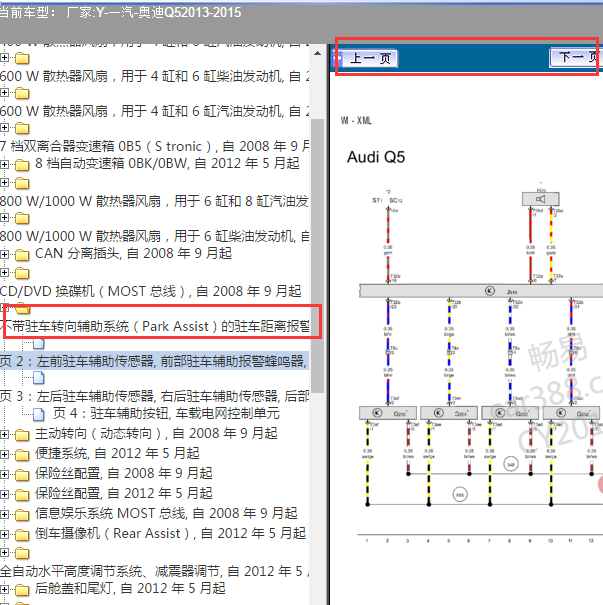Viewport: 603px width, 605px height.
Task: Open folder icon beside 后舱盖和尾灯
Action: pyautogui.click(x=22, y=590)
